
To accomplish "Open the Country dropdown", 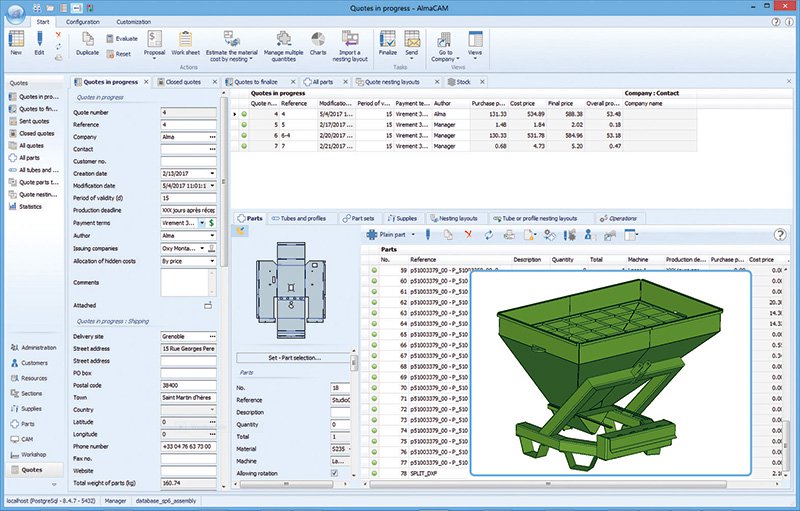I will tap(212, 410).
